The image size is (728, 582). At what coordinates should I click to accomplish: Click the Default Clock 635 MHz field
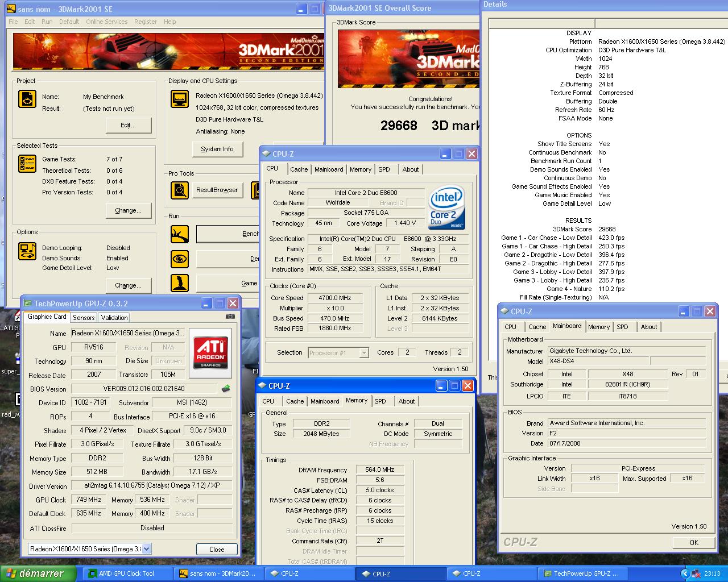click(x=89, y=513)
